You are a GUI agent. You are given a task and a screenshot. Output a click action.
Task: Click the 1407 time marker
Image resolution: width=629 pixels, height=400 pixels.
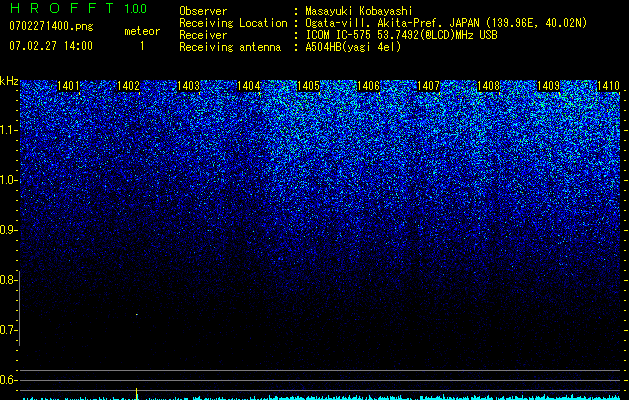428,86
